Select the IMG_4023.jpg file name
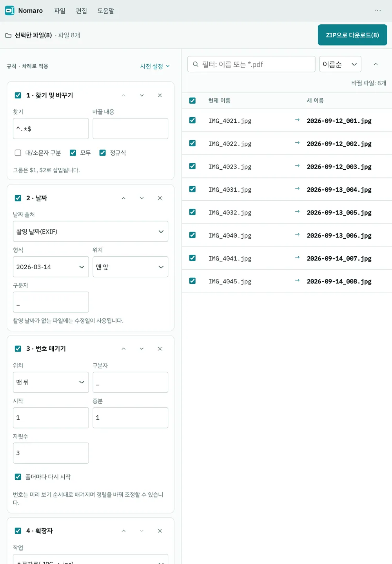 (x=230, y=167)
